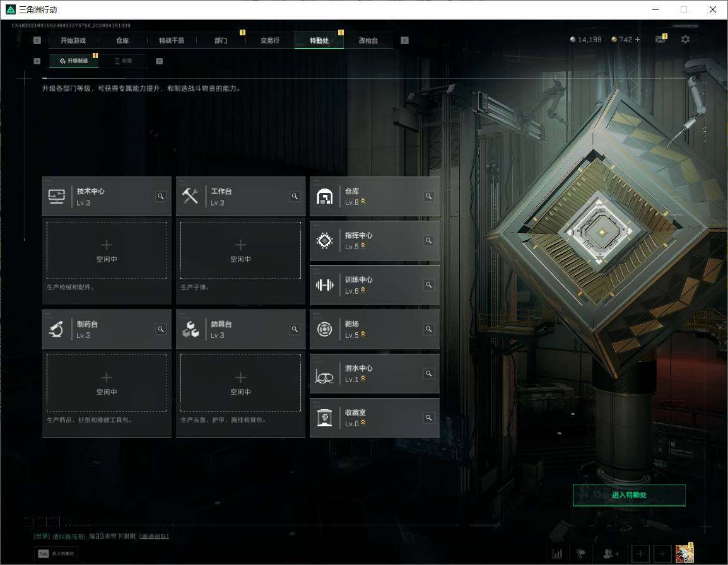Viewport: 728px width, 565px height.
Task: Click the 进入特勤处 green button
Action: point(629,495)
